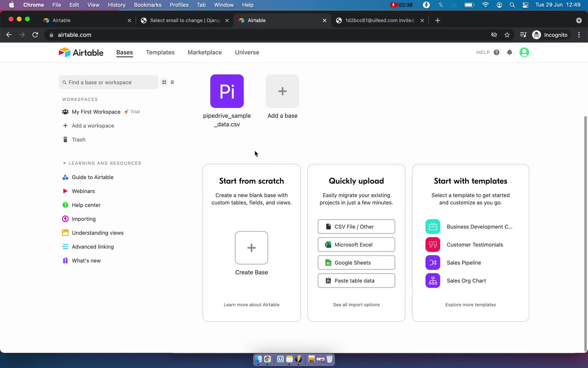Open Finder from the Dock
Image resolution: width=588 pixels, height=368 pixels.
[258, 359]
